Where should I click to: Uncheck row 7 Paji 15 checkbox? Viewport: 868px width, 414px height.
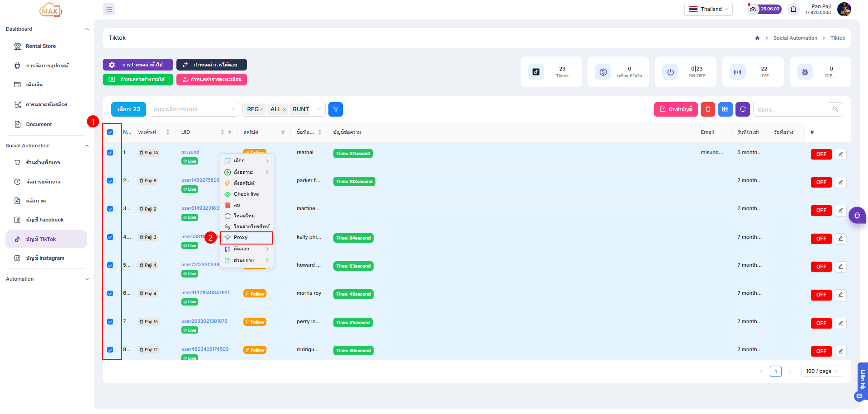[110, 322]
